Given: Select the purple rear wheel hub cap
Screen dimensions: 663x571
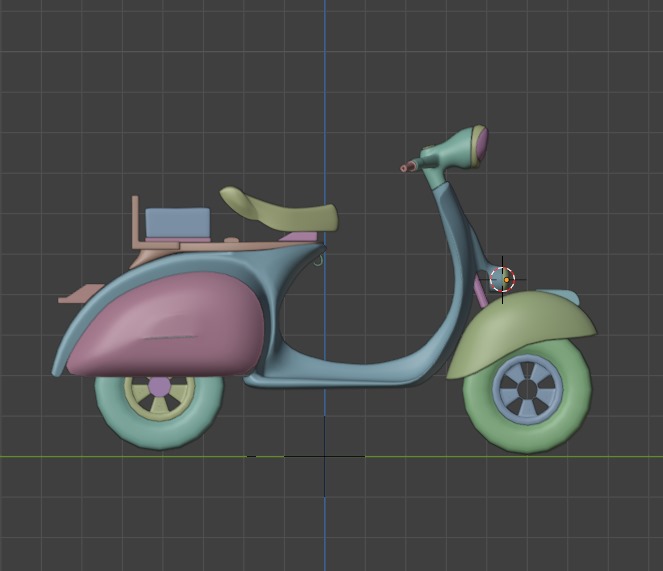Looking at the screenshot, I should pyautogui.click(x=159, y=386).
